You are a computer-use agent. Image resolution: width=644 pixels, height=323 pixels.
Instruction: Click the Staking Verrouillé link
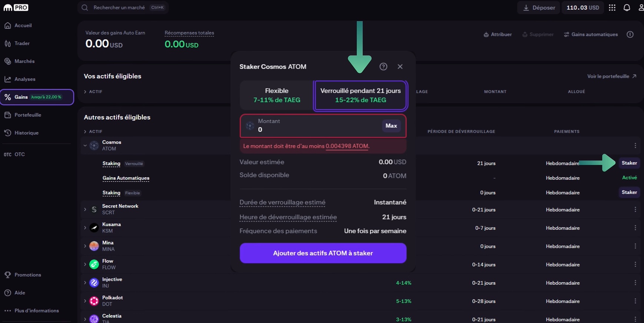click(111, 164)
